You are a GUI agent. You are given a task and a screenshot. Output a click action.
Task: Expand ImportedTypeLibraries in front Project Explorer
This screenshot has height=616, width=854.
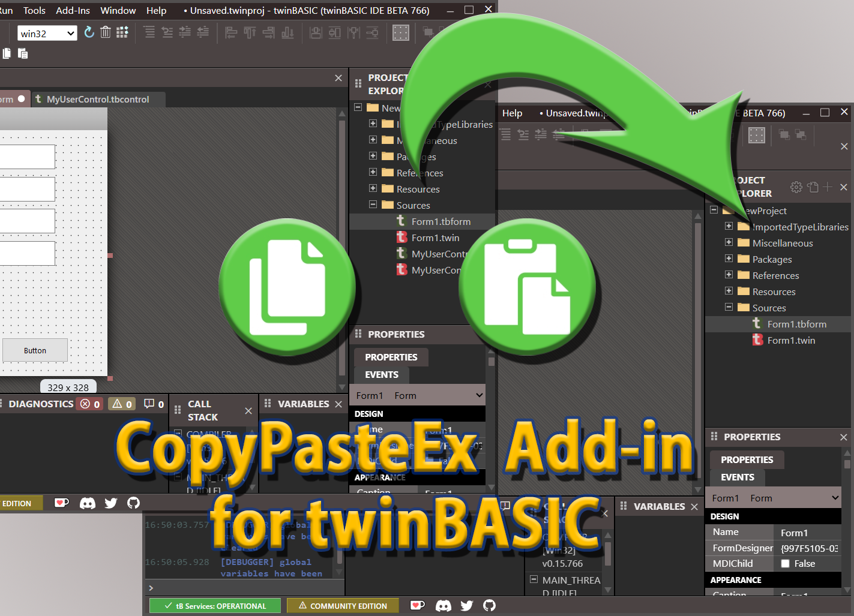click(729, 226)
